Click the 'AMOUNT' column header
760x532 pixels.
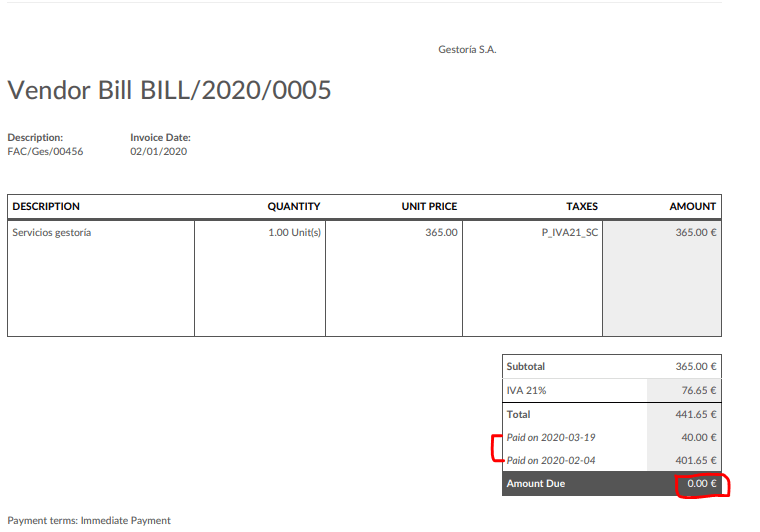point(693,206)
